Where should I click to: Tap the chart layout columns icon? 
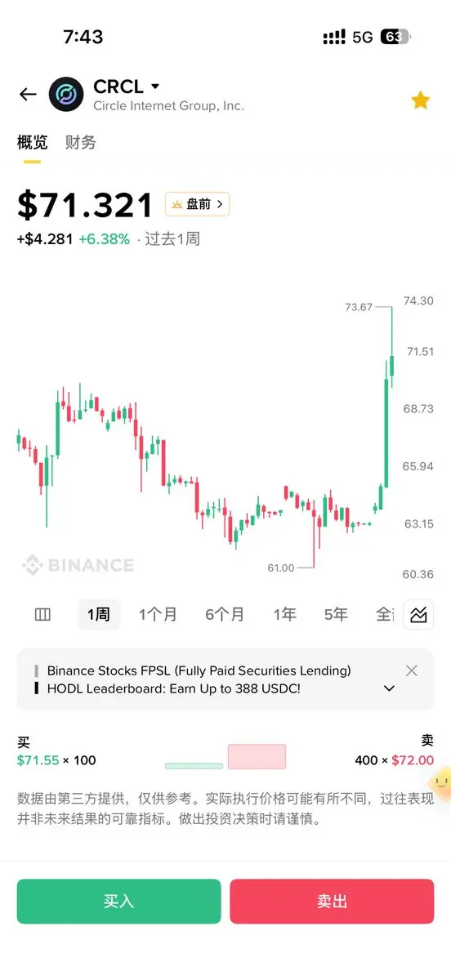tap(42, 614)
